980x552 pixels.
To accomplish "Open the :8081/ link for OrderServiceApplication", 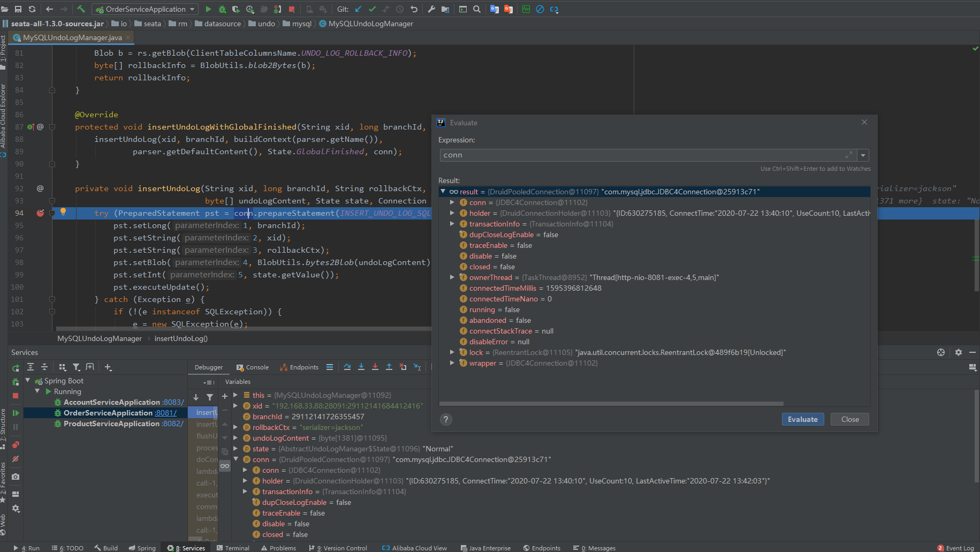I will (x=165, y=413).
